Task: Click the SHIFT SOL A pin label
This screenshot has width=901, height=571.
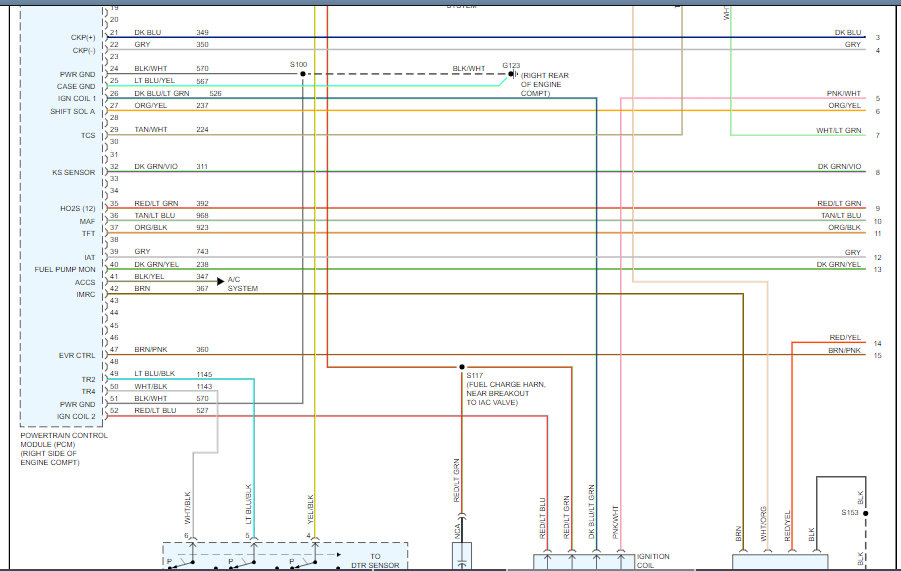Action: point(73,111)
